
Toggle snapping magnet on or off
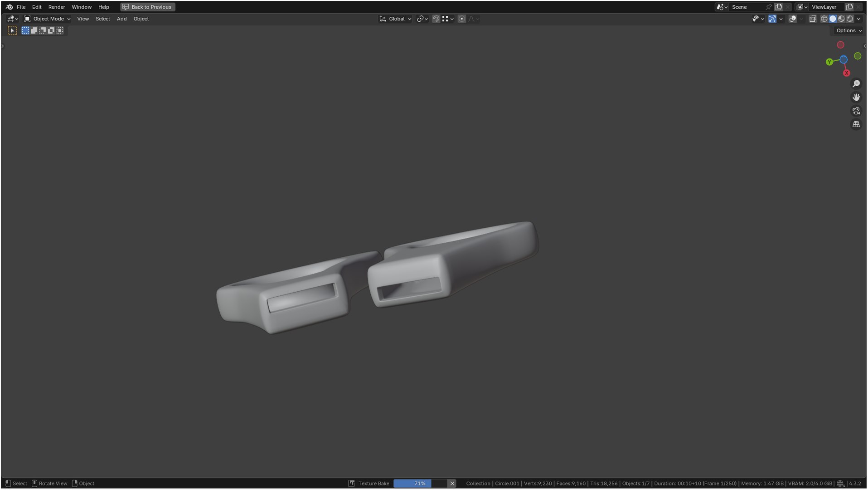click(436, 19)
